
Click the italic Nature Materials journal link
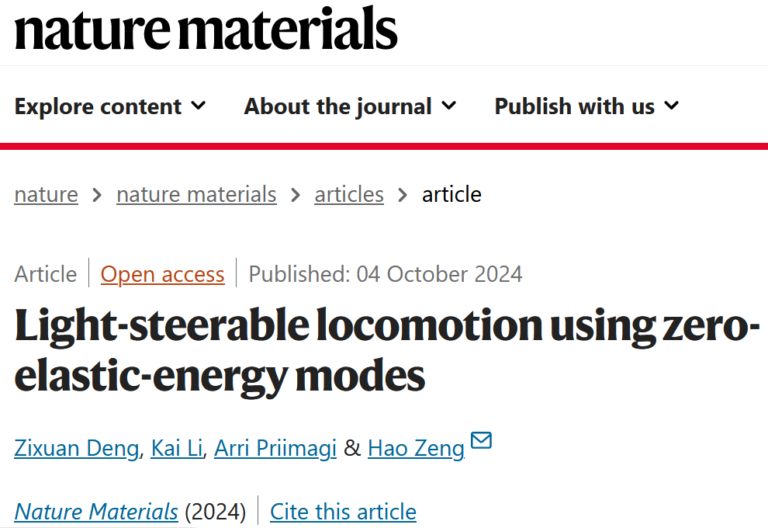pyautogui.click(x=96, y=512)
